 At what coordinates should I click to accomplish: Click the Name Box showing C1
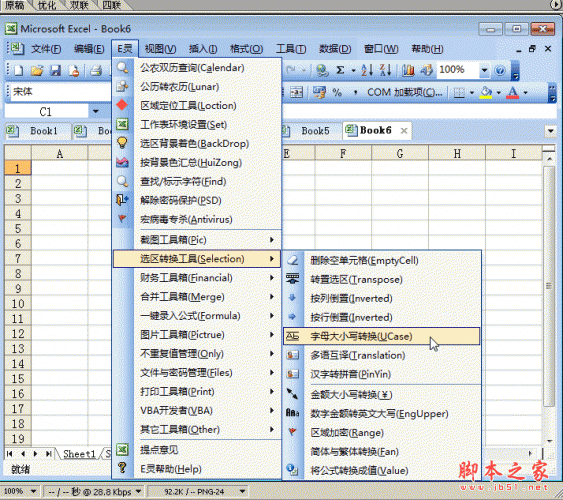[46, 112]
